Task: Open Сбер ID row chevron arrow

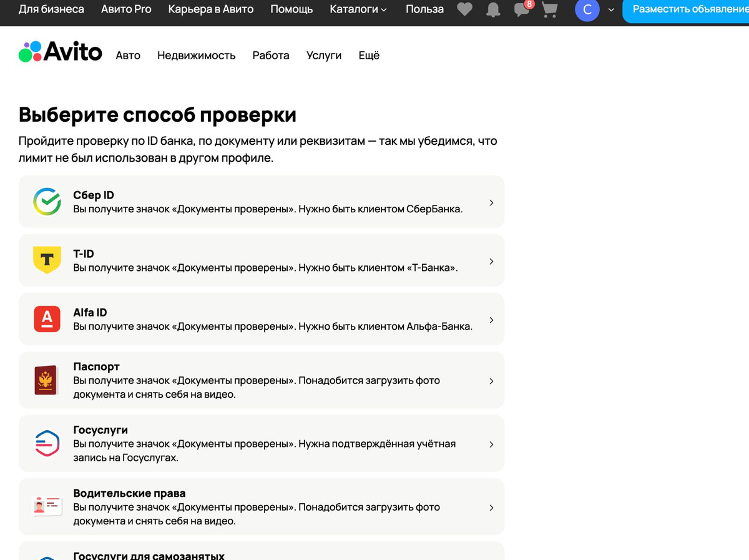Action: coord(492,203)
